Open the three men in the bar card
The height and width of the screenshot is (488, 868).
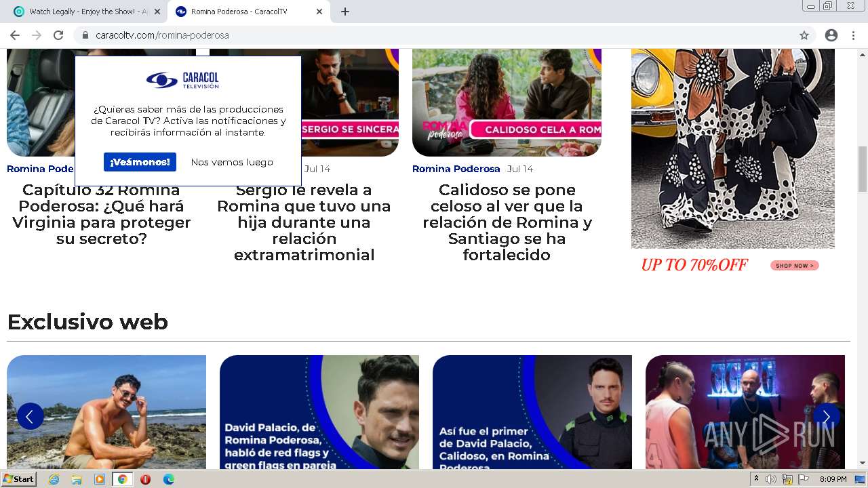[745, 412]
